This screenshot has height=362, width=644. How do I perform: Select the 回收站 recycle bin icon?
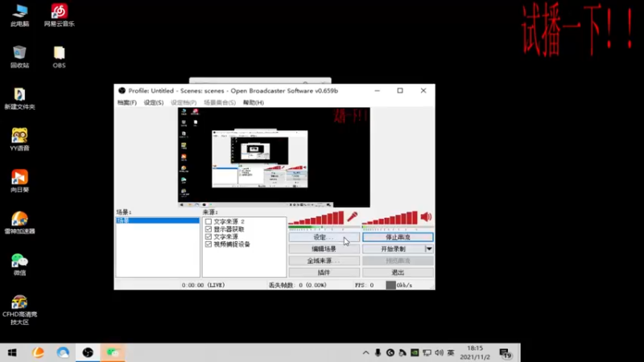[19, 57]
